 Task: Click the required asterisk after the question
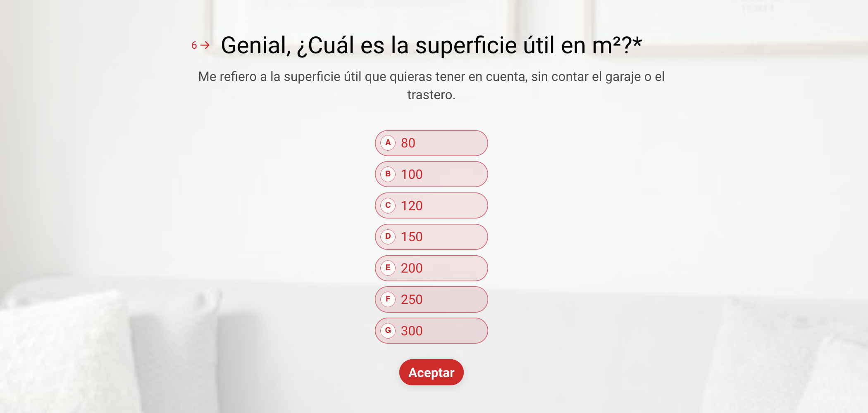(637, 42)
